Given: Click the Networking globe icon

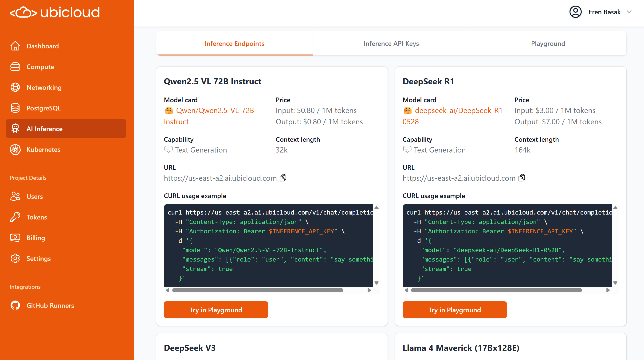Looking at the screenshot, I should click(15, 87).
